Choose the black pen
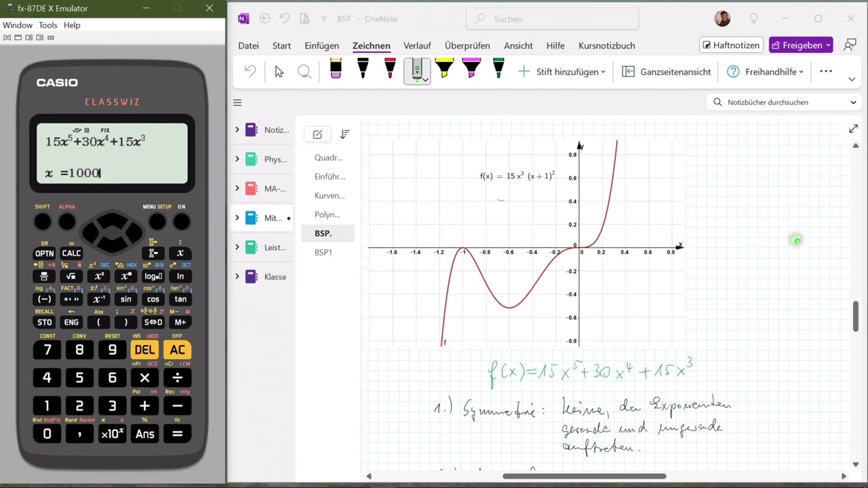 click(363, 68)
